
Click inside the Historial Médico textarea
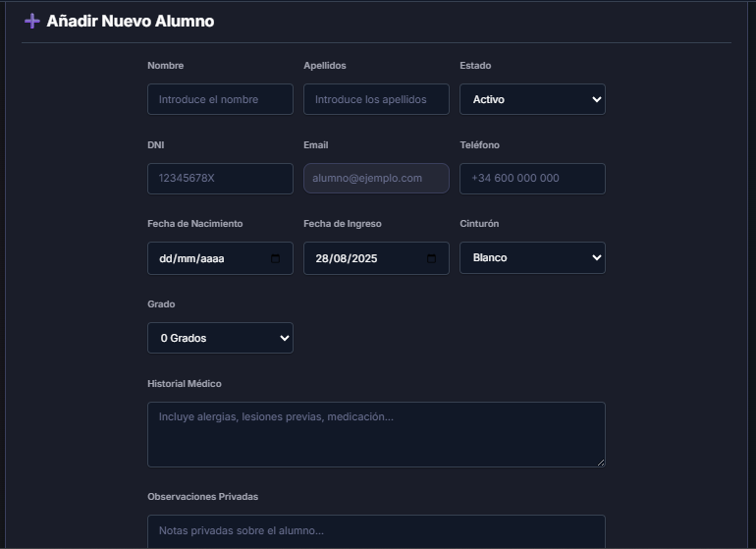377,434
